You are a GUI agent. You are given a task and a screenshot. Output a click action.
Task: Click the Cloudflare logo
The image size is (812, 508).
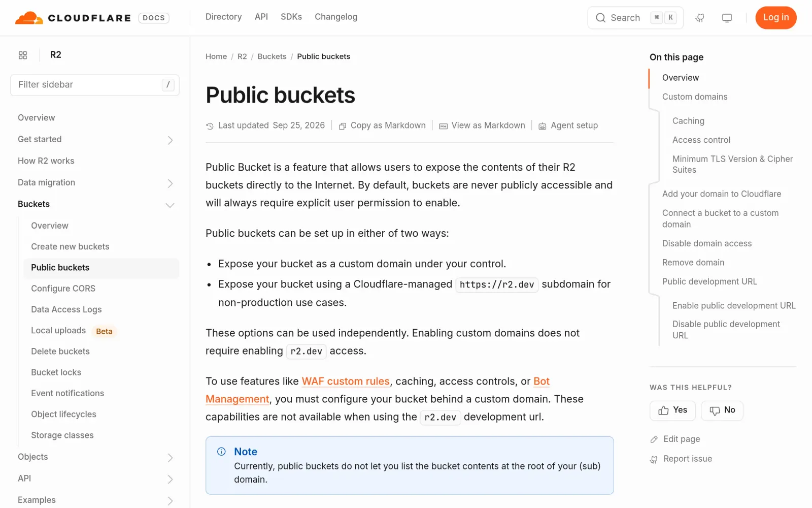coord(73,18)
